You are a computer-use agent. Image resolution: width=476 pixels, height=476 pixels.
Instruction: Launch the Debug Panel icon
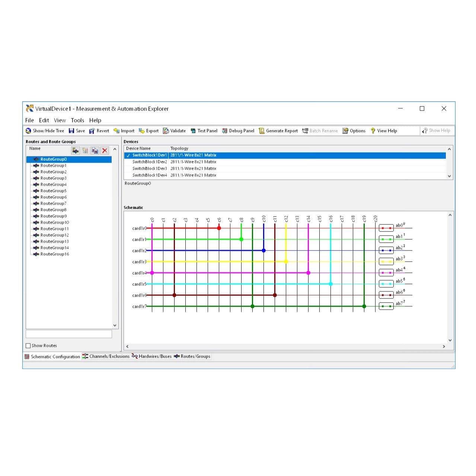pyautogui.click(x=224, y=131)
